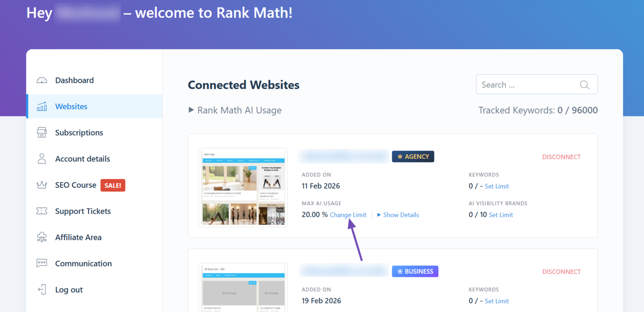Screen dimensions: 644x312
Task: Click the 19 Feb 2026 added date
Action: (321, 301)
